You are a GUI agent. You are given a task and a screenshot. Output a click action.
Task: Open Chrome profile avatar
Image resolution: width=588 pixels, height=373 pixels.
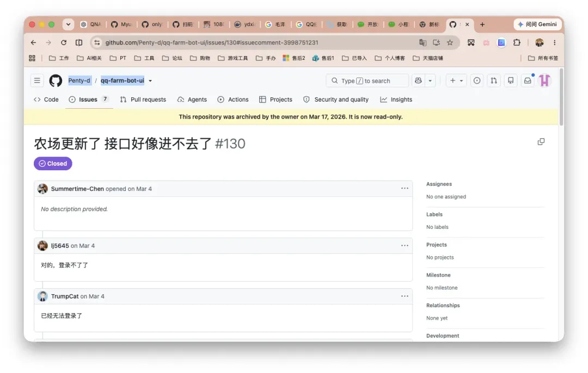click(x=539, y=43)
